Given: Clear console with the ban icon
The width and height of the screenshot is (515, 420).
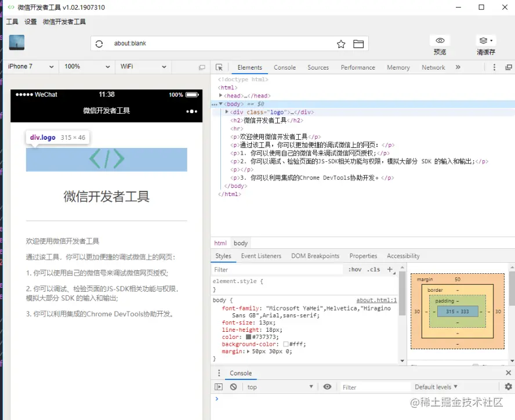Looking at the screenshot, I should 234,387.
